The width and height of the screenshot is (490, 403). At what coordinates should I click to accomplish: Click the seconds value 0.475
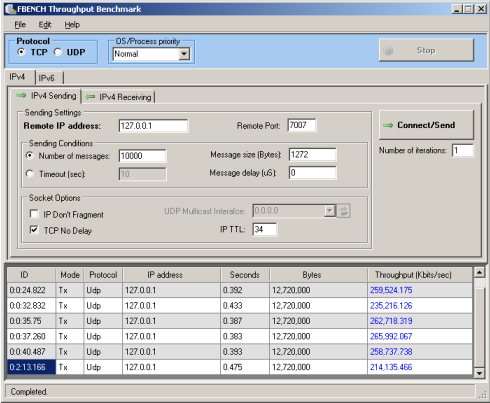[232, 367]
